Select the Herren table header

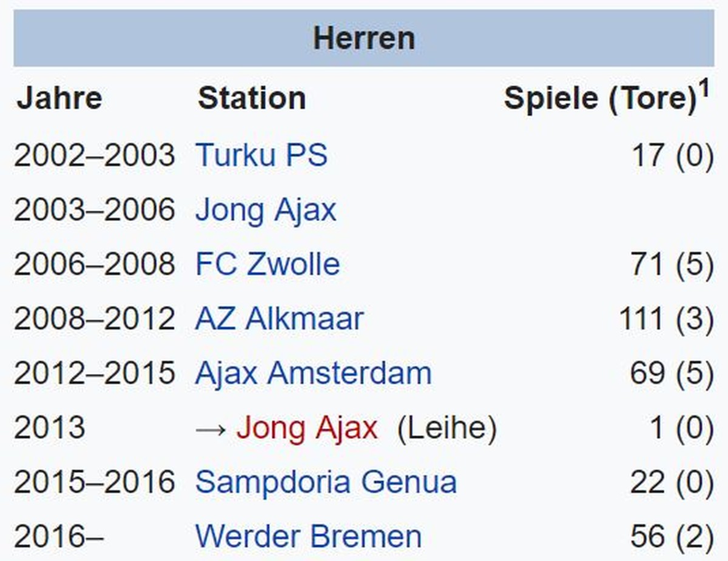click(364, 38)
